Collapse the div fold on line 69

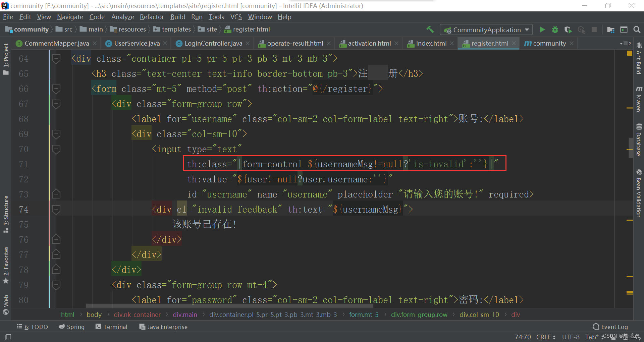coord(56,134)
